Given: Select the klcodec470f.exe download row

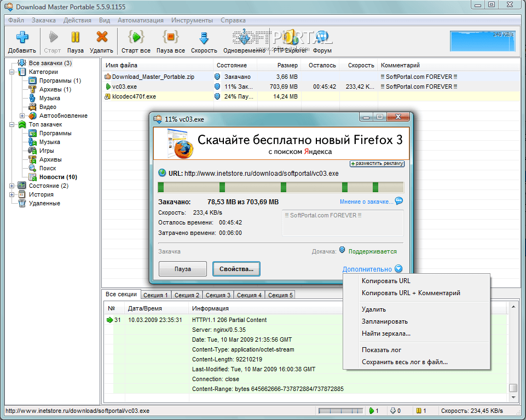Looking at the screenshot, I should tap(311, 96).
